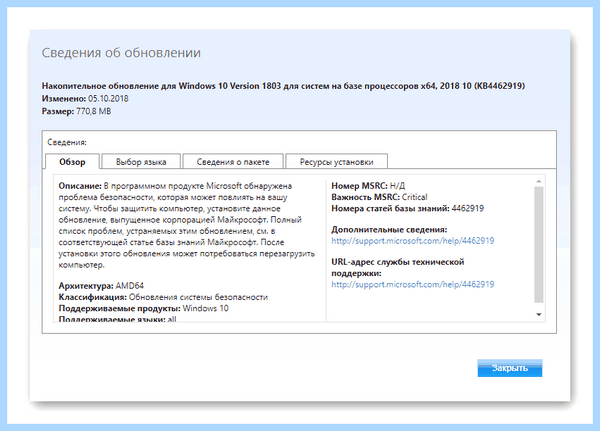Click the size value 770,8 MB
600x431 pixels.
click(x=93, y=111)
